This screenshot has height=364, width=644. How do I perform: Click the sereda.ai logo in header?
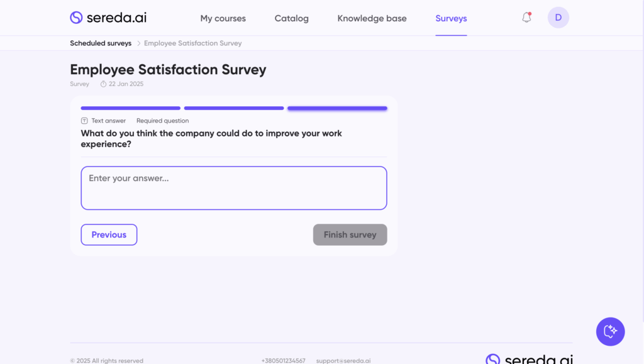click(x=108, y=18)
